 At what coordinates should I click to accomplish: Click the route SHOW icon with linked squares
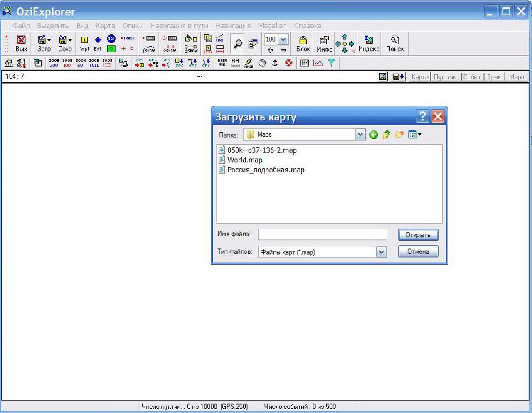[x=191, y=49]
